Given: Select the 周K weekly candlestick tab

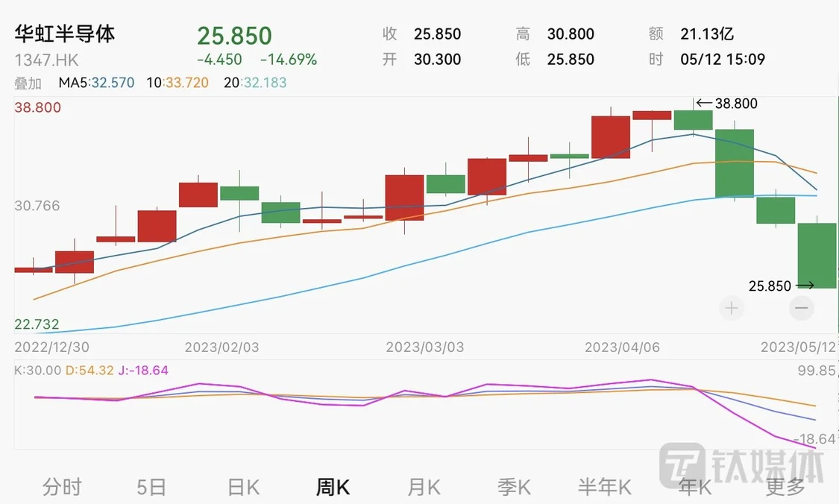Looking at the screenshot, I should click(x=333, y=487).
